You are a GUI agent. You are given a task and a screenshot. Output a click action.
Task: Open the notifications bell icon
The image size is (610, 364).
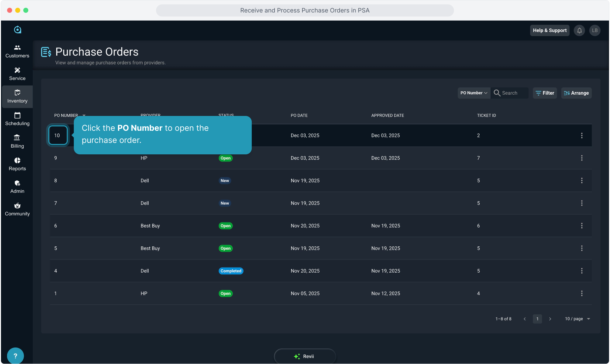coord(579,30)
